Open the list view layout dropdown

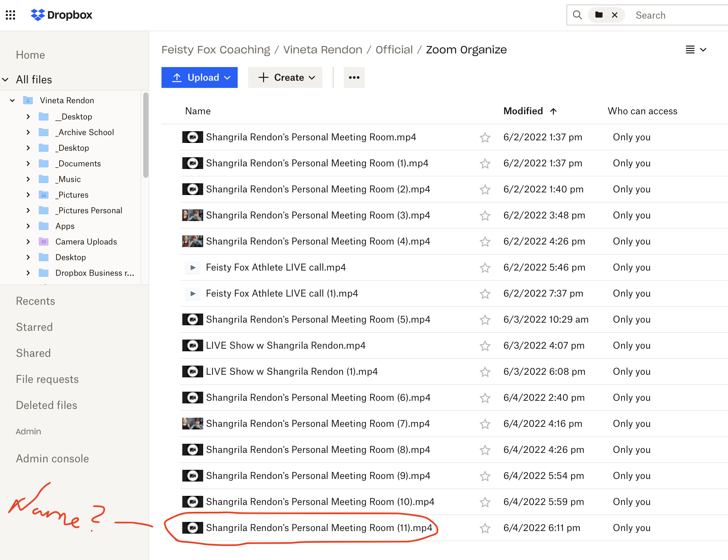(x=696, y=50)
